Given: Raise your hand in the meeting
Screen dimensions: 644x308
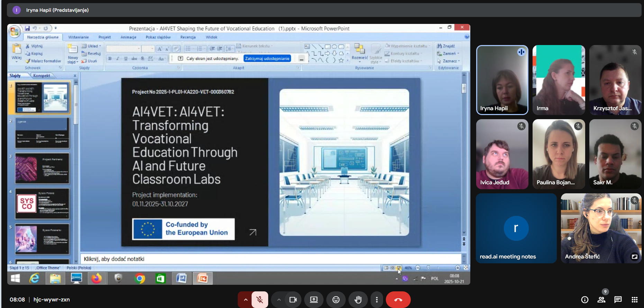Looking at the screenshot, I should pyautogui.click(x=358, y=300).
